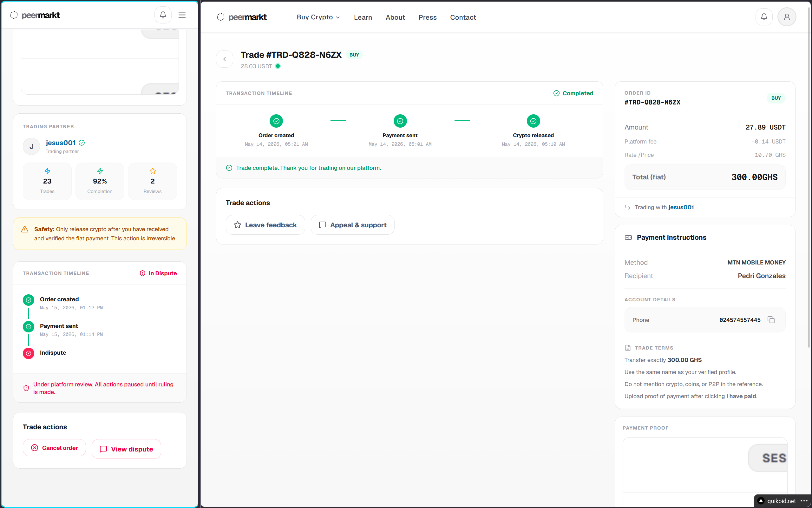Click the shield icon beside In Dispute
This screenshot has height=508, width=812.
pyautogui.click(x=142, y=273)
